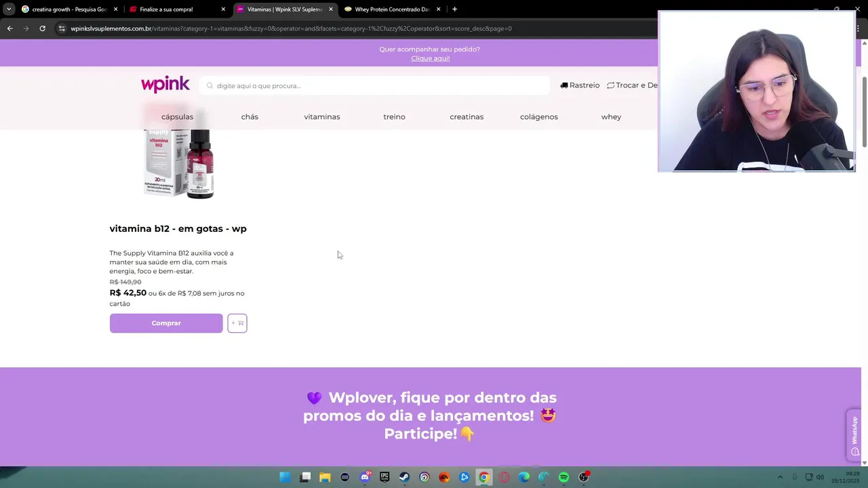Open File Explorer from the taskbar
Screen dimensions: 868x488
[325, 477]
